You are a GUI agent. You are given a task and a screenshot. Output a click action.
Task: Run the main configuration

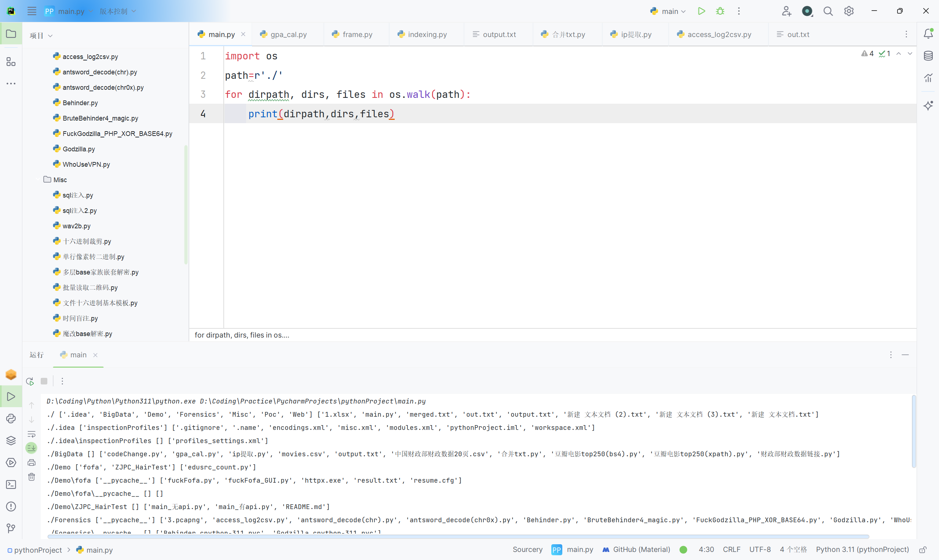(701, 11)
